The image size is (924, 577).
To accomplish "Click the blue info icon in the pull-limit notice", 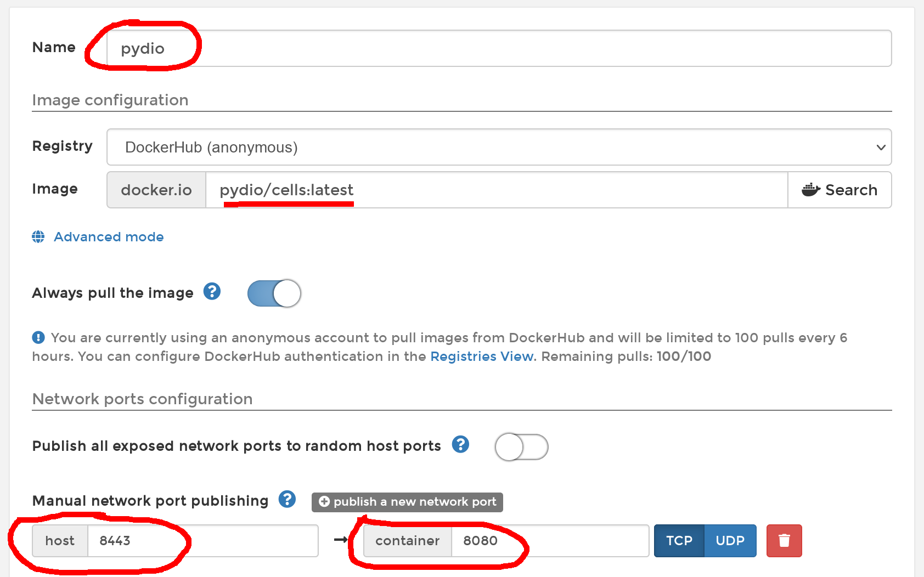I will click(x=38, y=337).
